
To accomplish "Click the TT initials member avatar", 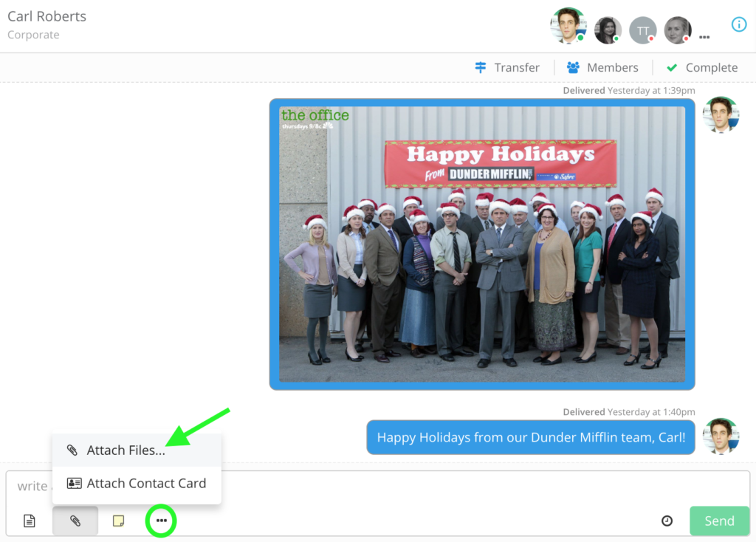I will coord(643,30).
